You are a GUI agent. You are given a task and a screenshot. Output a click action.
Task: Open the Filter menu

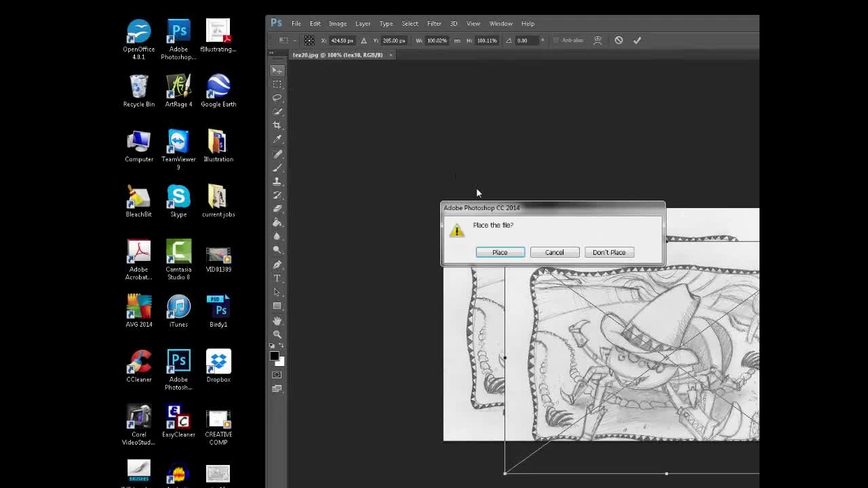click(x=434, y=23)
